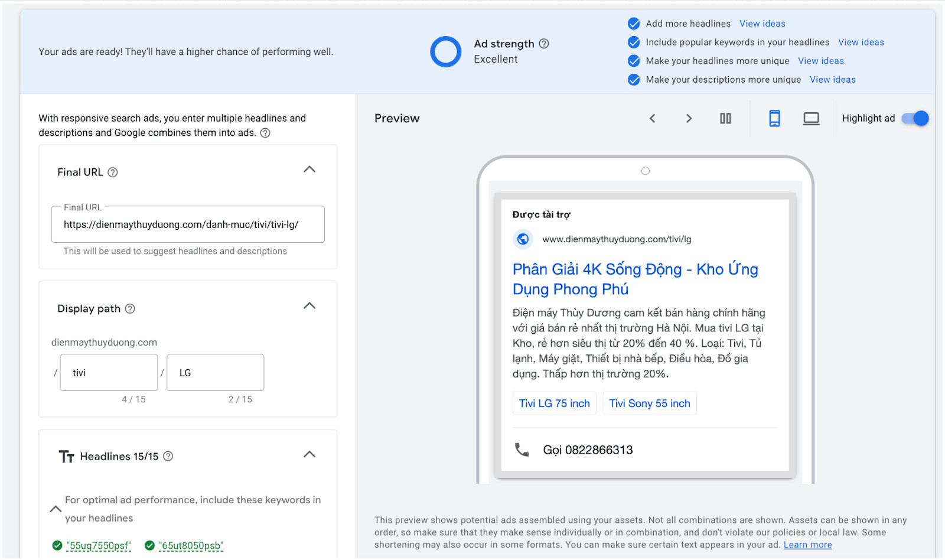Click the Excellent ad strength rating
This screenshot has width=945, height=560.
click(496, 60)
